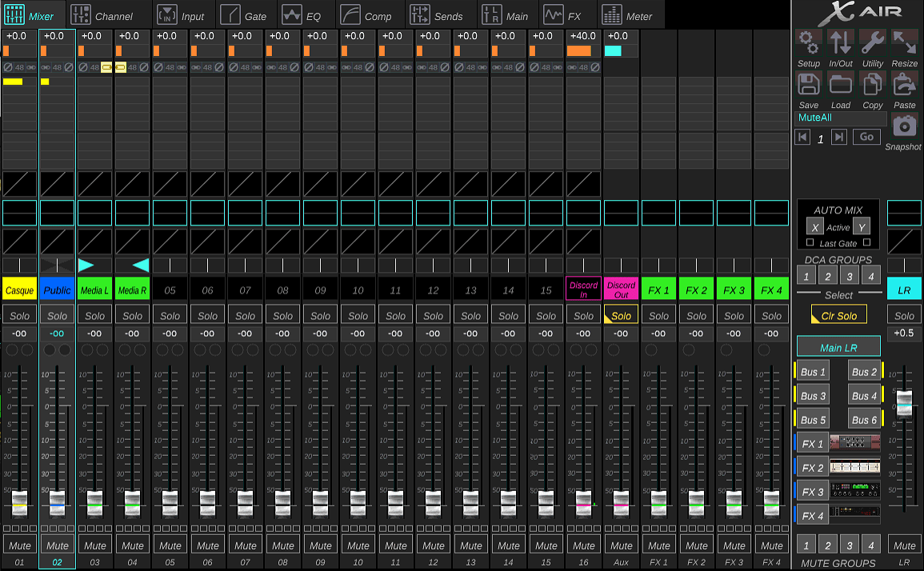Click Media L pan right arrow

click(x=86, y=266)
